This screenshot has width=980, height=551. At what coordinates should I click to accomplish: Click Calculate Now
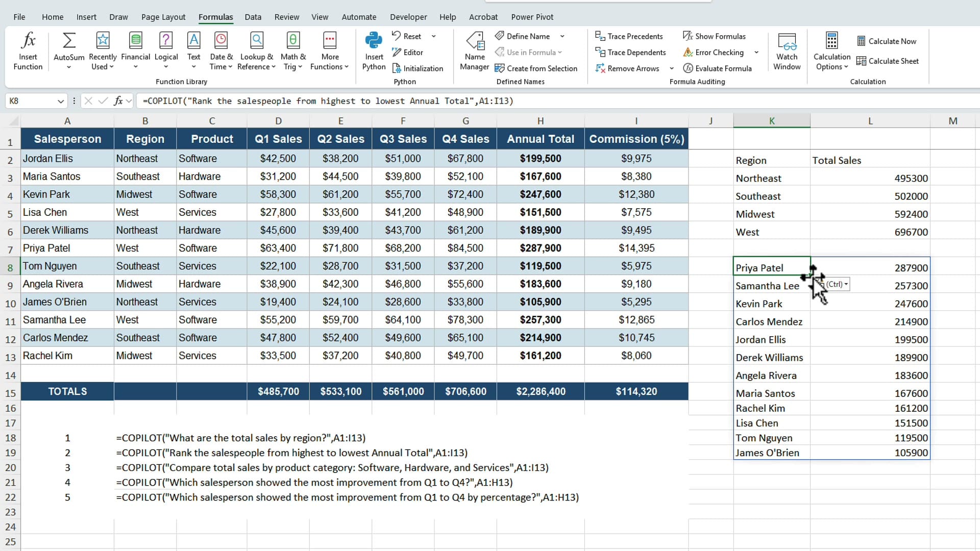click(887, 41)
